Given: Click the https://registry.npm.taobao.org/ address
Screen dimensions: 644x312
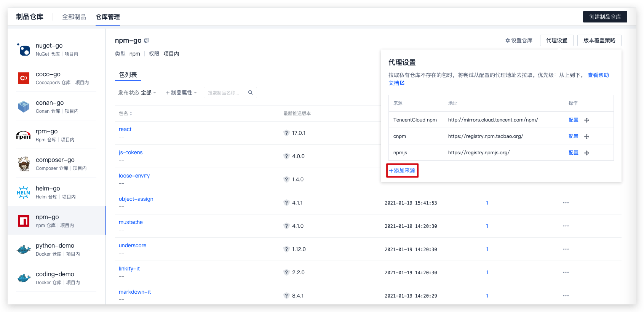Looking at the screenshot, I should (x=486, y=136).
